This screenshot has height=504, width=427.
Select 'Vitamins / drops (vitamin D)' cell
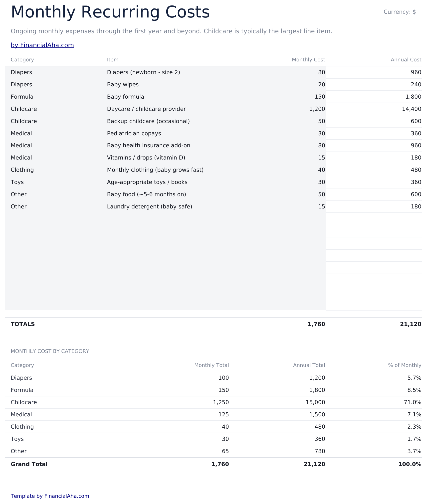146,158
